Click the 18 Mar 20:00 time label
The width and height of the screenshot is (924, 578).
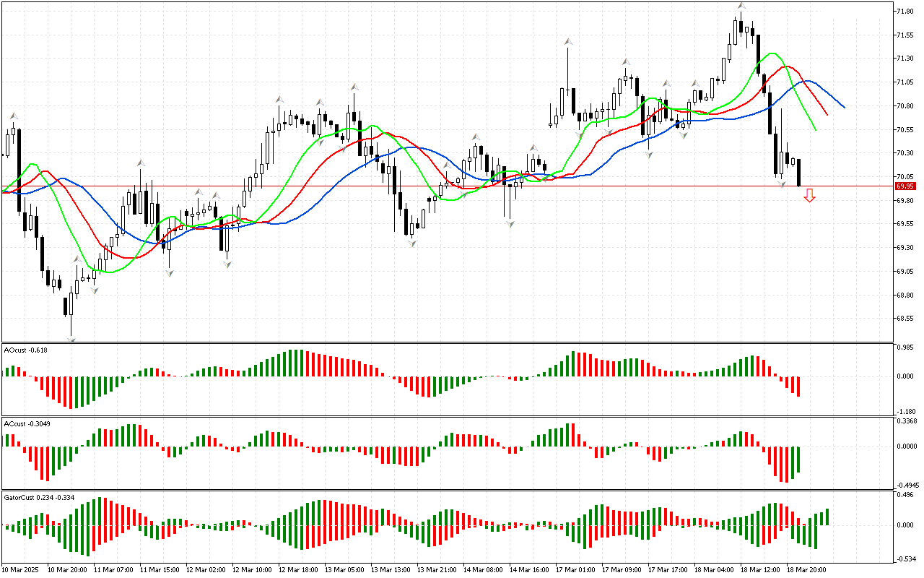pyautogui.click(x=806, y=570)
